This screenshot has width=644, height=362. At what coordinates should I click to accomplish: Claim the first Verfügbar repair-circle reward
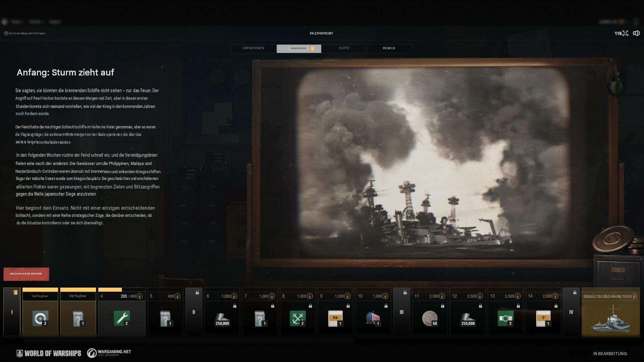(x=40, y=318)
